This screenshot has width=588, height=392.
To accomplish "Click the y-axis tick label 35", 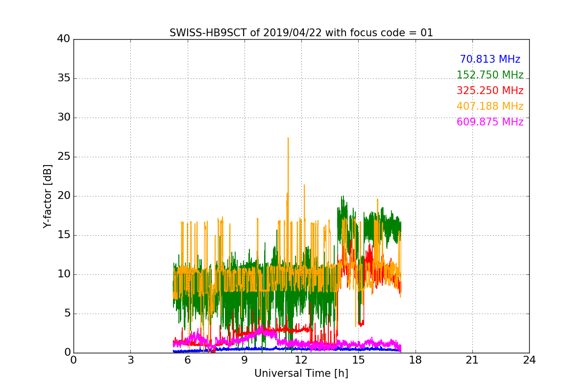I will point(64,78).
